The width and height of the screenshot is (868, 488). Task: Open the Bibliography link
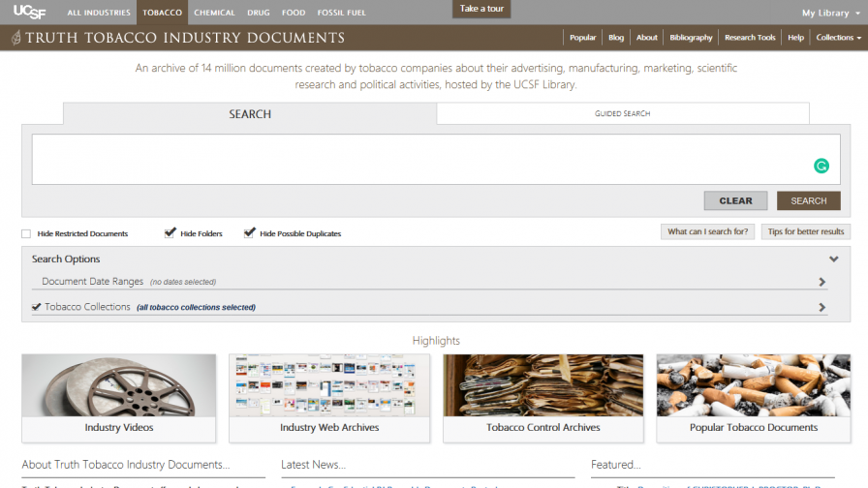[691, 38]
